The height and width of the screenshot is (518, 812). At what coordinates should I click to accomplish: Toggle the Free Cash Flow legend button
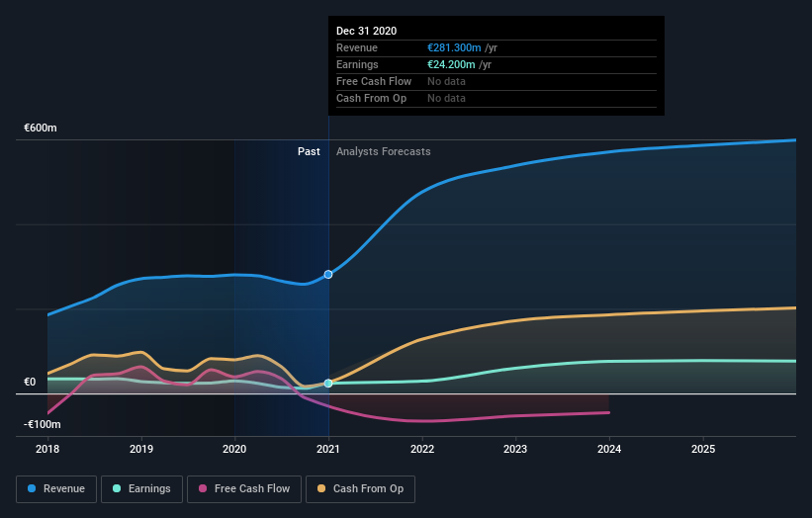(x=244, y=489)
